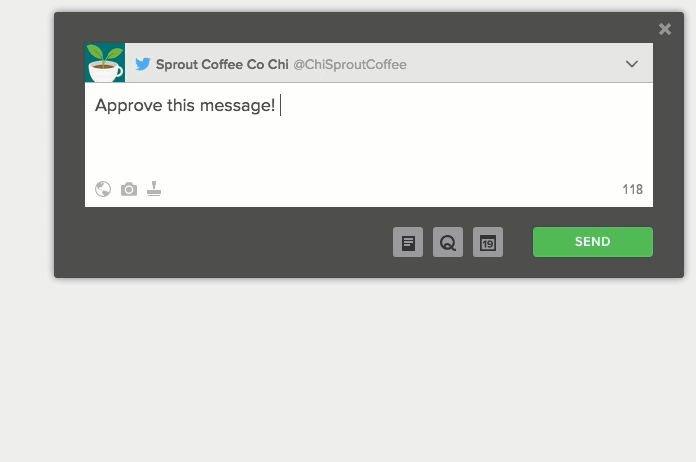Click the @ChiSproutCoffee handle
Screen dimensions: 696x462
coord(350,64)
